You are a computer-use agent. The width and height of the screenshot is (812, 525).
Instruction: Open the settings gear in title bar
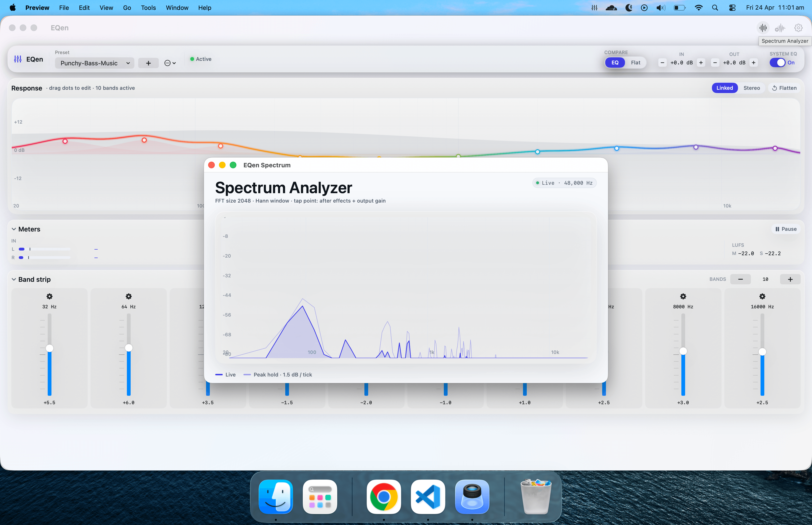798,28
